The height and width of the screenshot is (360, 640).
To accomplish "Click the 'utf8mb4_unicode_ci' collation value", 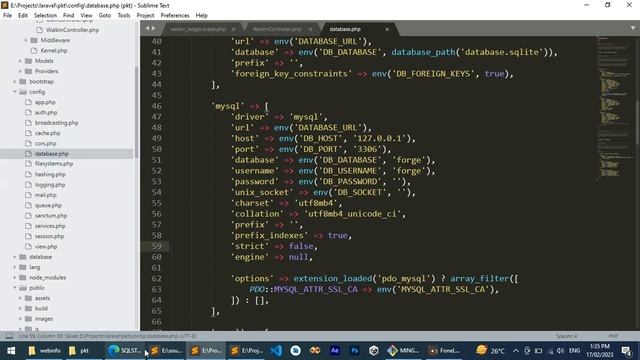I will click(352, 214).
